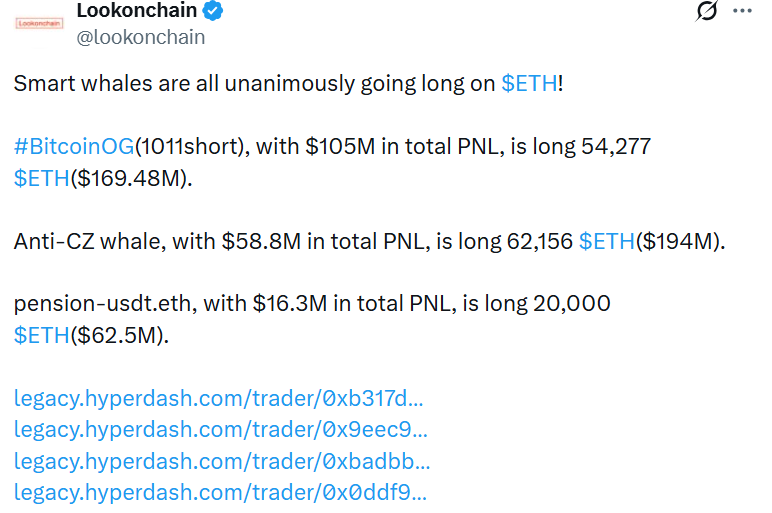Click the $ETH cashtag in the first sentence
Viewport: 772px width, 513px height.
tap(529, 84)
